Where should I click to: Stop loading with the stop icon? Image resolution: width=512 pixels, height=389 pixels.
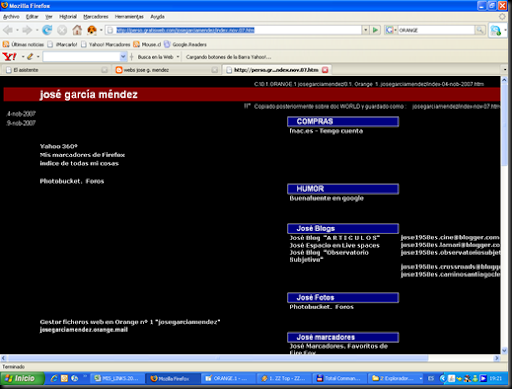click(x=62, y=30)
